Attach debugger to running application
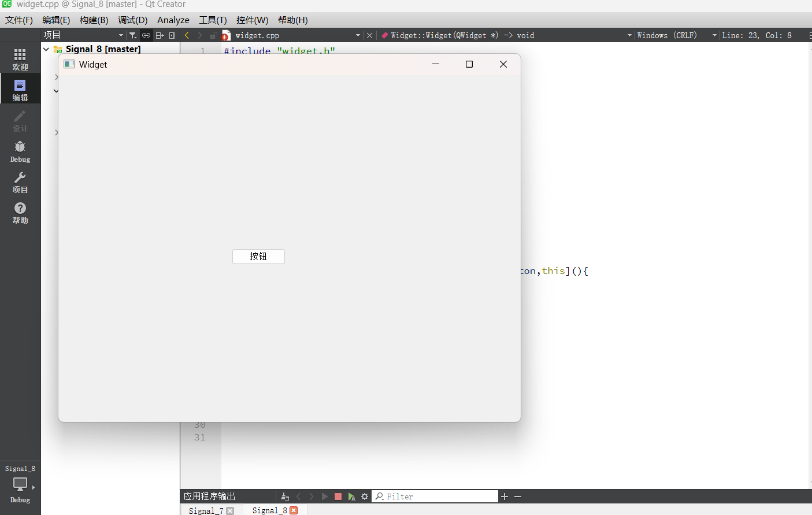Viewport: 812px width, 515px height. pos(351,497)
